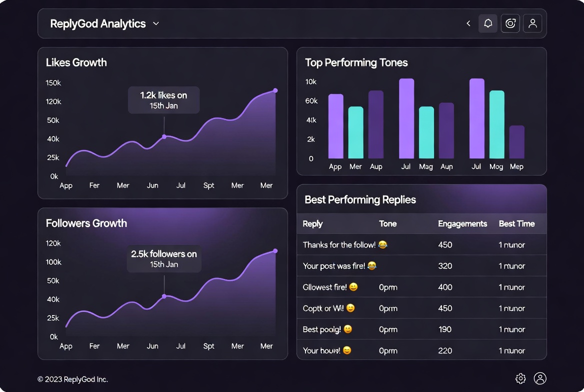
Task: Sort table by Tone column header
Action: tap(387, 223)
